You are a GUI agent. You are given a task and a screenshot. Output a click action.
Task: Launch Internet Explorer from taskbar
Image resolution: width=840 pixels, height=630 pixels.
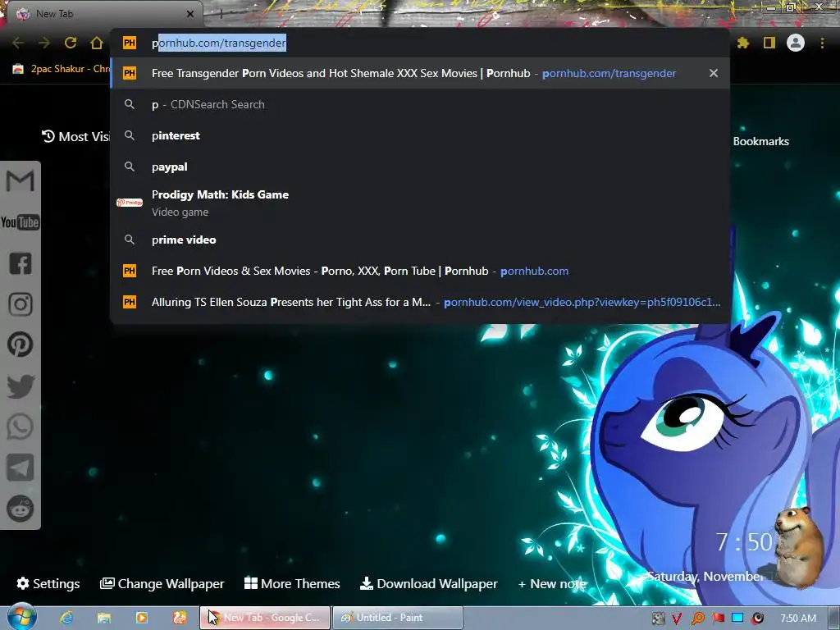pos(66,618)
